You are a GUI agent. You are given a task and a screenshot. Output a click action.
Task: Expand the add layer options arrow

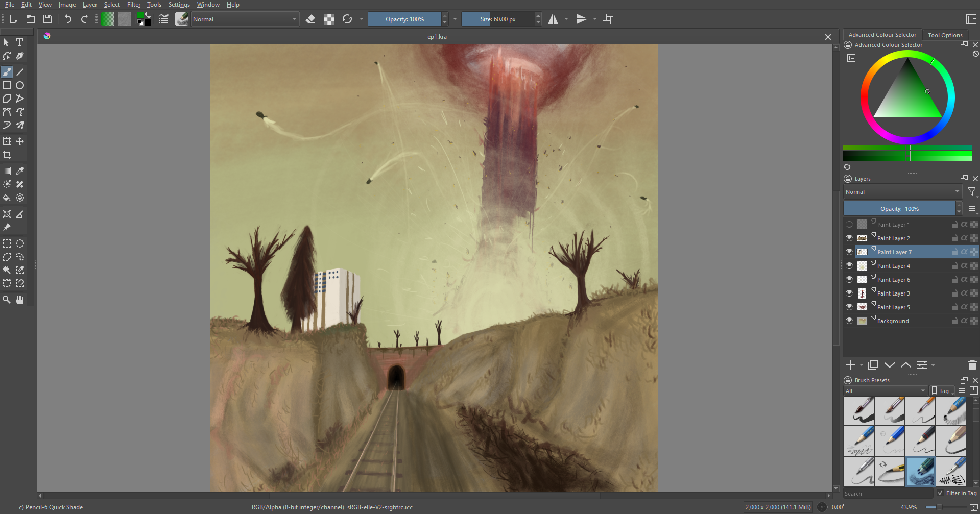862,365
